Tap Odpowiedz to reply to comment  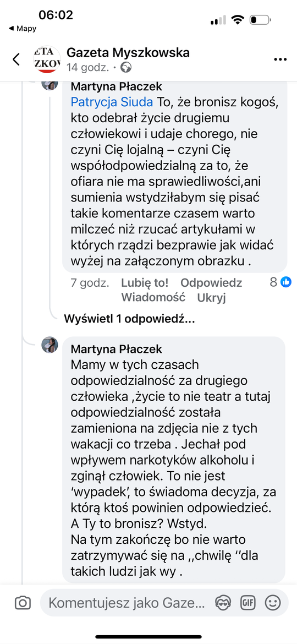pos(211,282)
